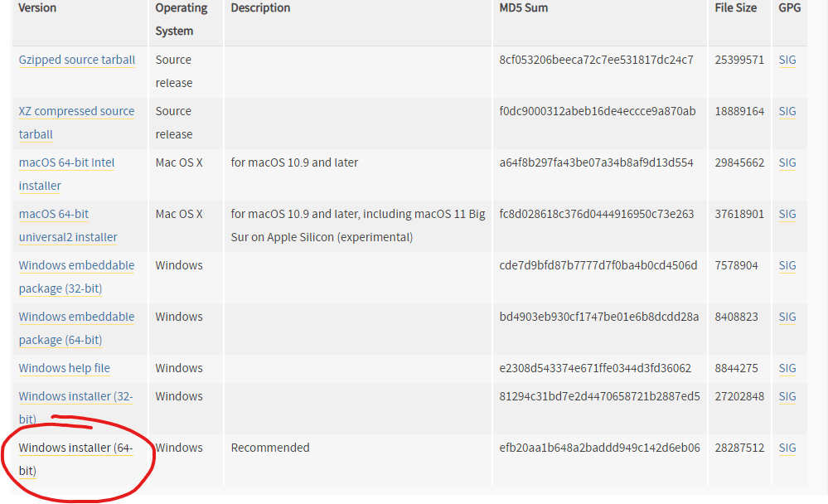Viewport: 828px width, 504px height.
Task: Download the recommended Windows installer (64-bit)
Action: [x=75, y=448]
